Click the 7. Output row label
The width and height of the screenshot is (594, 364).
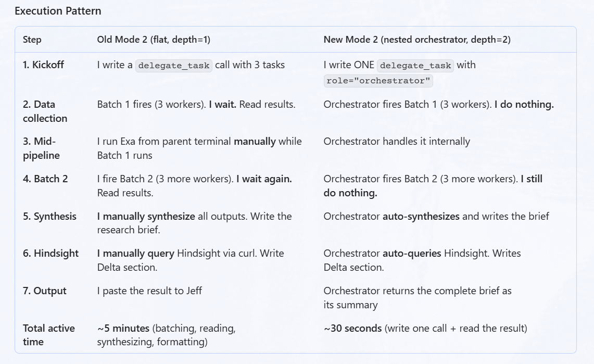point(45,291)
